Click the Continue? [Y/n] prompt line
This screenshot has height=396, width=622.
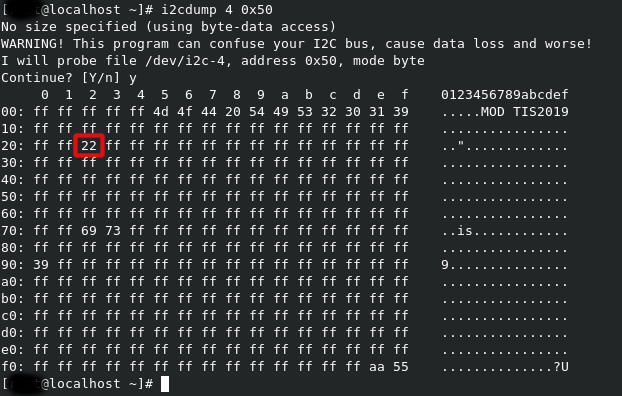(69, 78)
